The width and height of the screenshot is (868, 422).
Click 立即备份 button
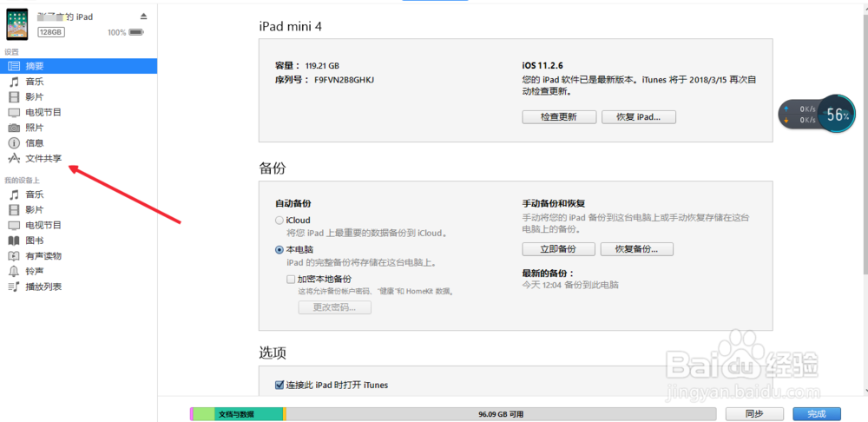[558, 249]
